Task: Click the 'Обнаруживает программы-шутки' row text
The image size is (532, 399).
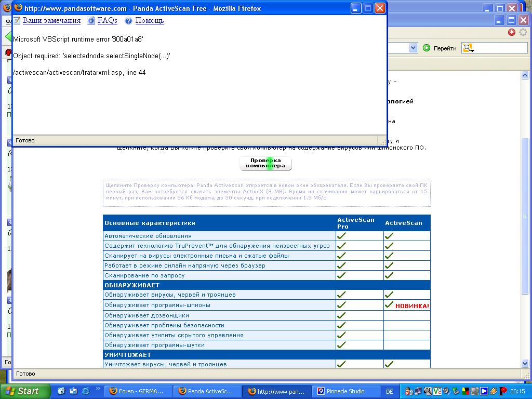Action: [x=155, y=345]
